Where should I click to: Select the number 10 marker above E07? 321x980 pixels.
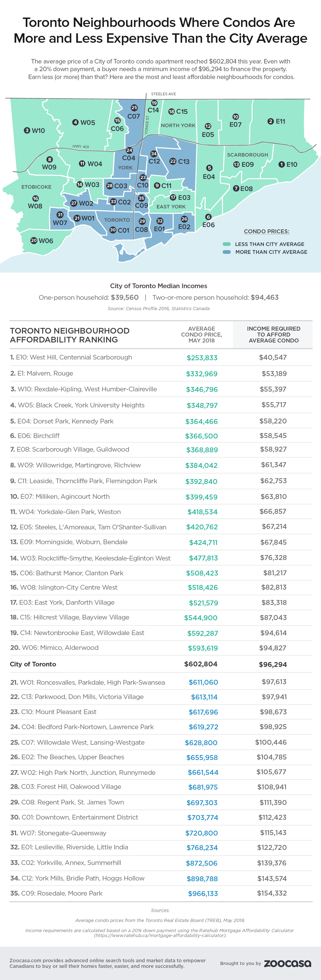click(x=235, y=117)
